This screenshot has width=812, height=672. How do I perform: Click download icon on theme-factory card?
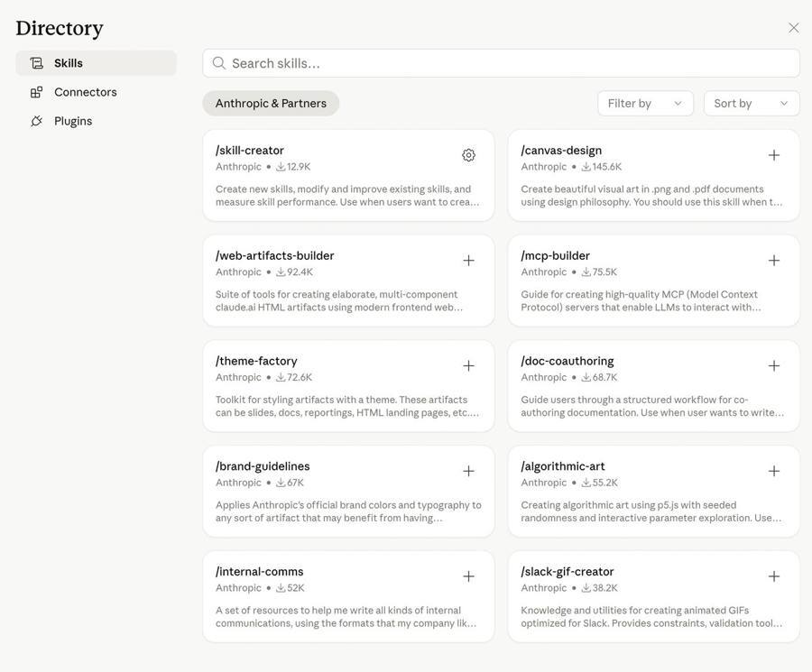(281, 377)
